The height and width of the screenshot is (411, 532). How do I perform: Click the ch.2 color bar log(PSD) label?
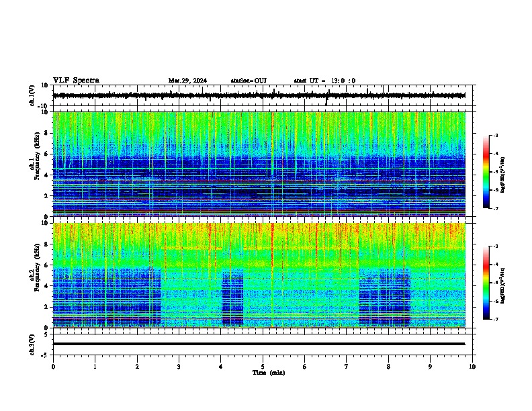point(503,285)
